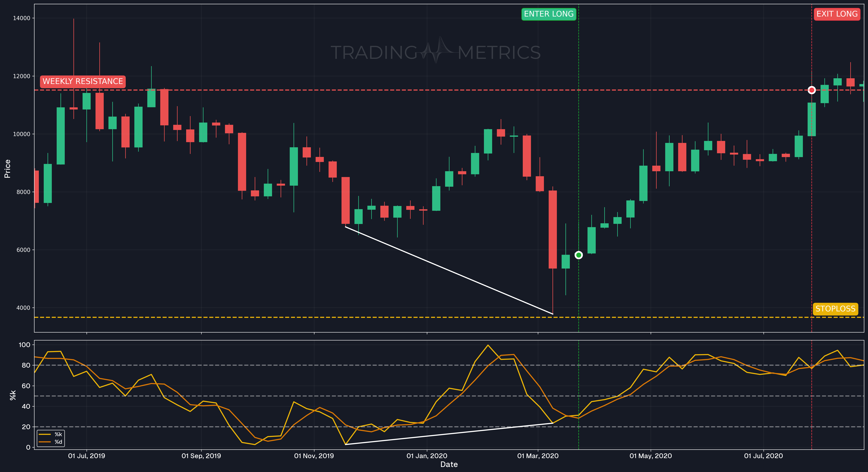Click the 01 Jul, 2019 date label
This screenshot has height=472, width=868.
[87, 456]
